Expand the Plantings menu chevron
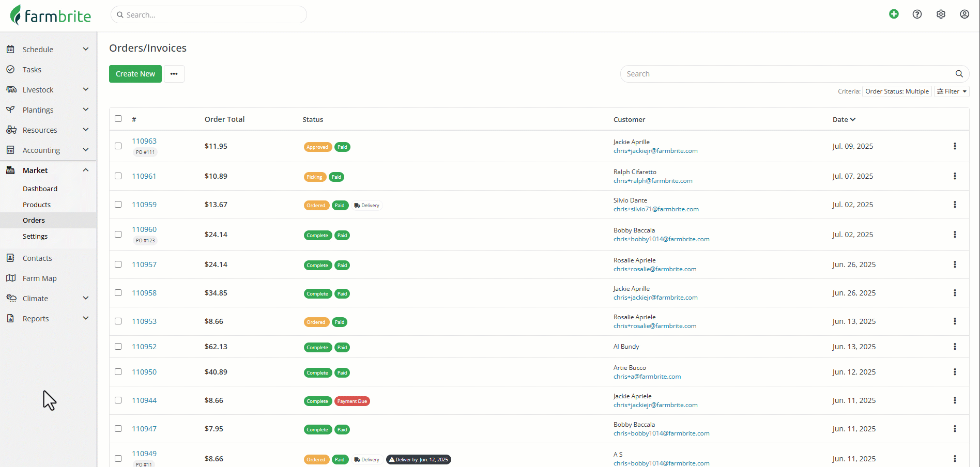 (x=86, y=110)
